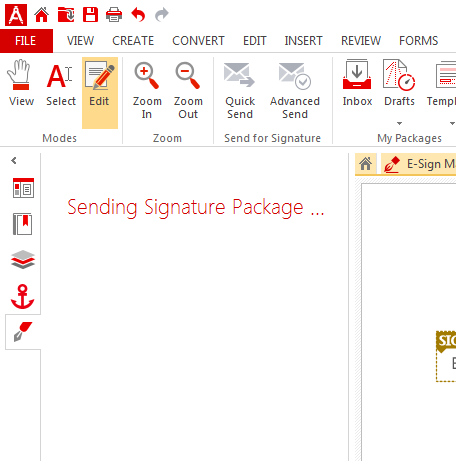Open the bookmarks sidebar panel
Image resolution: width=456 pixels, height=461 pixels.
23,224
